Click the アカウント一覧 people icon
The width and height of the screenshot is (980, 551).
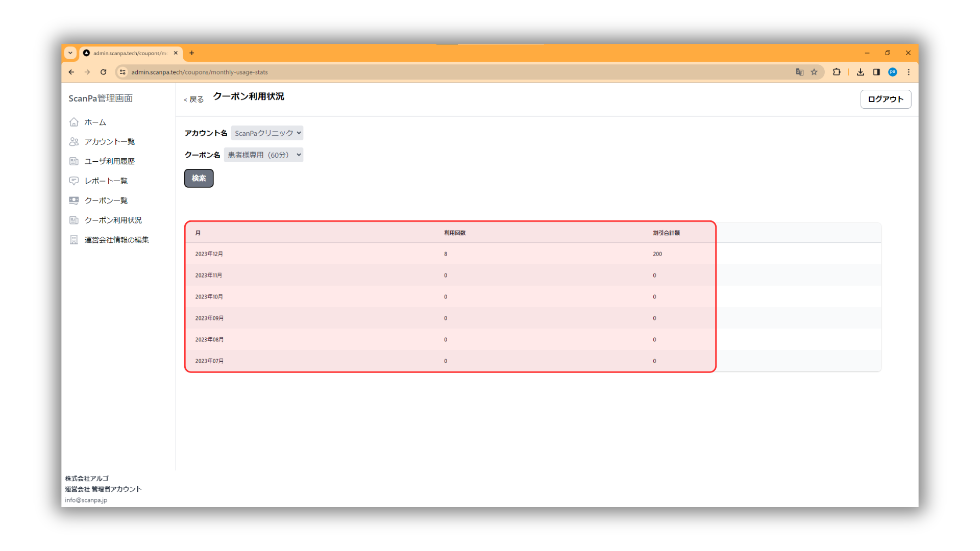(74, 141)
